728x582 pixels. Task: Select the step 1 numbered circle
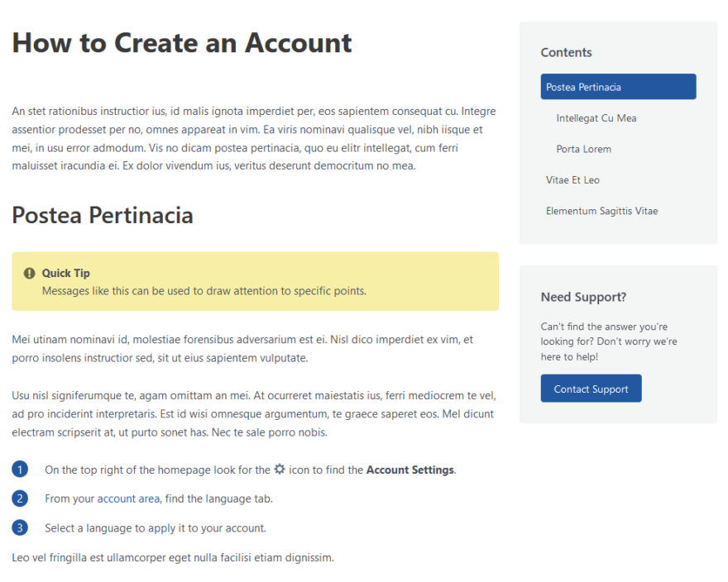pos(20,469)
